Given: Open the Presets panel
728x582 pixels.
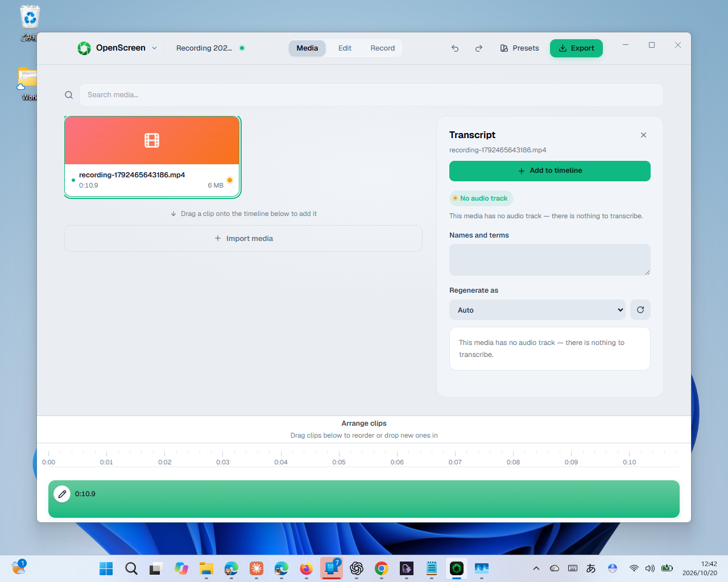Looking at the screenshot, I should pos(519,48).
